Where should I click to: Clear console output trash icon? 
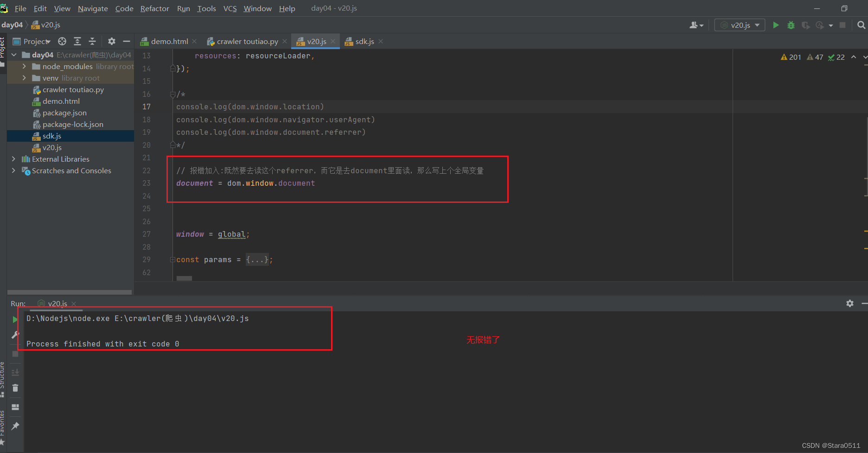(x=15, y=388)
